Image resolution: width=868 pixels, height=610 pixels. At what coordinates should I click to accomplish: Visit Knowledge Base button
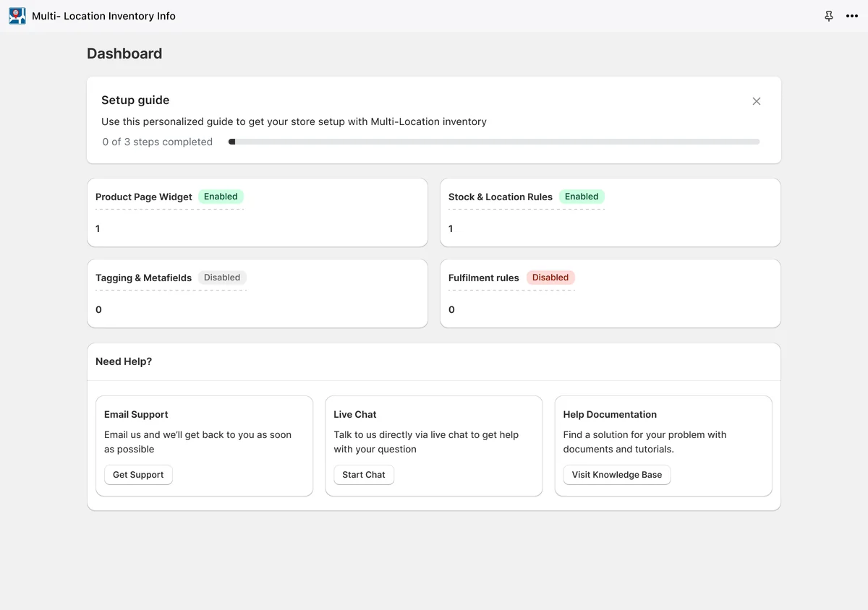(x=617, y=475)
